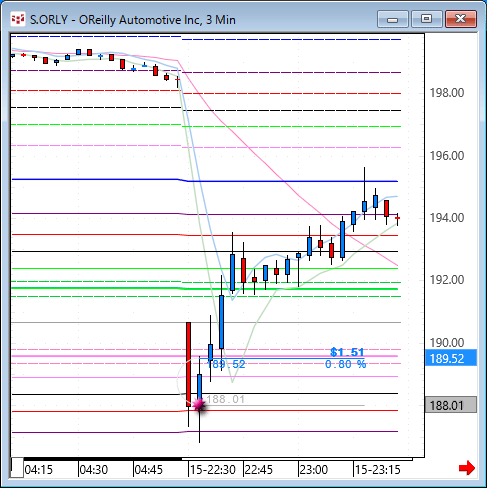Click the 194.00 price axis label
487x488 pixels.
[447, 218]
